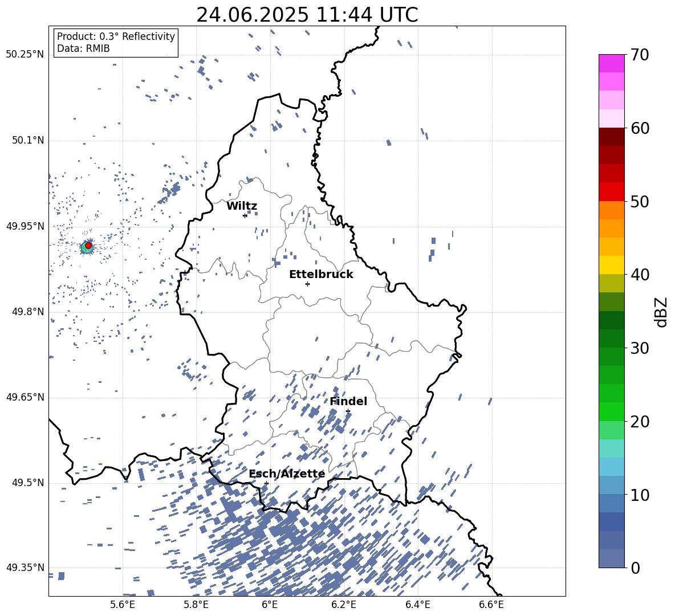Click the 0 tick label on colorbar
Viewport: 675px width, 616px height.
pyautogui.click(x=635, y=568)
